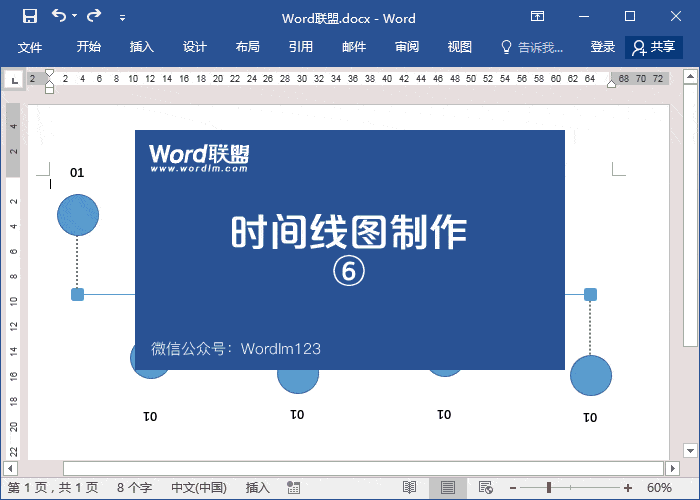
Task: Click the zoom slider handle
Action: click(549, 488)
